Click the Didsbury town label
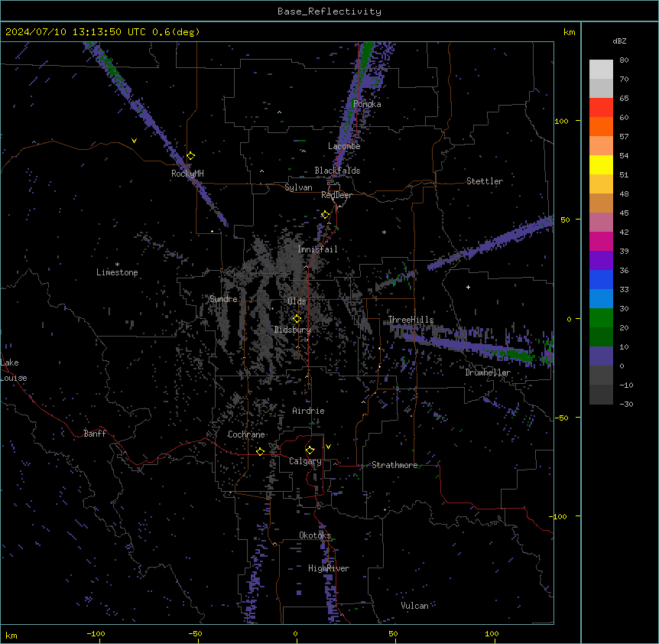 pos(293,330)
